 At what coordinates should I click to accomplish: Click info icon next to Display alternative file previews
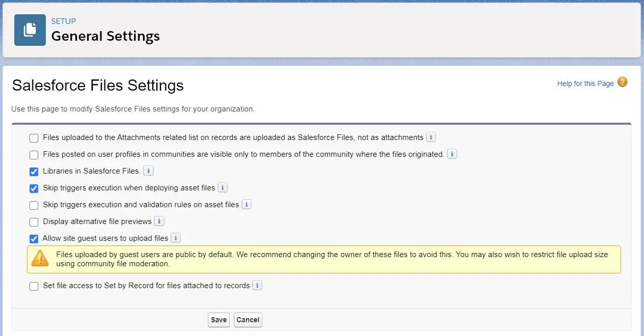click(159, 221)
